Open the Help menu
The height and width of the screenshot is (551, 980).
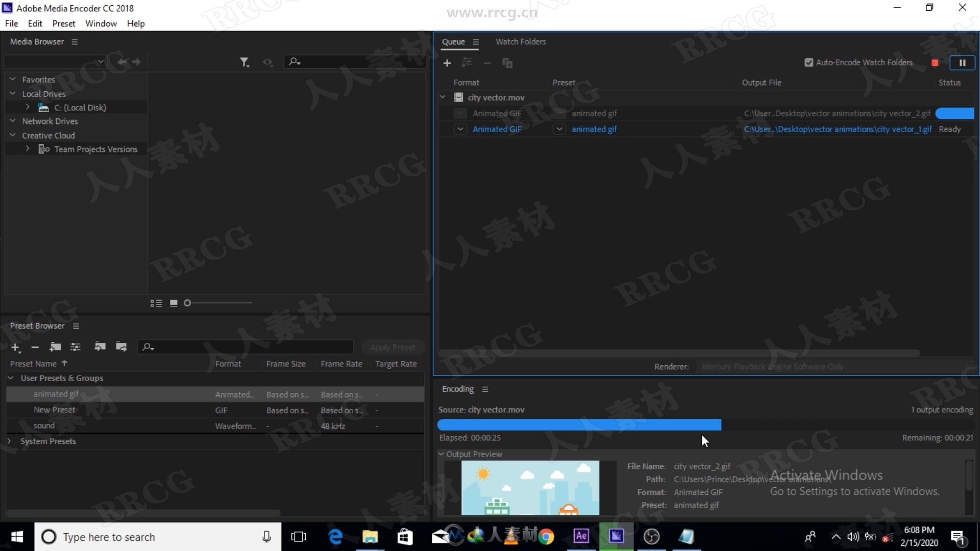(x=136, y=23)
